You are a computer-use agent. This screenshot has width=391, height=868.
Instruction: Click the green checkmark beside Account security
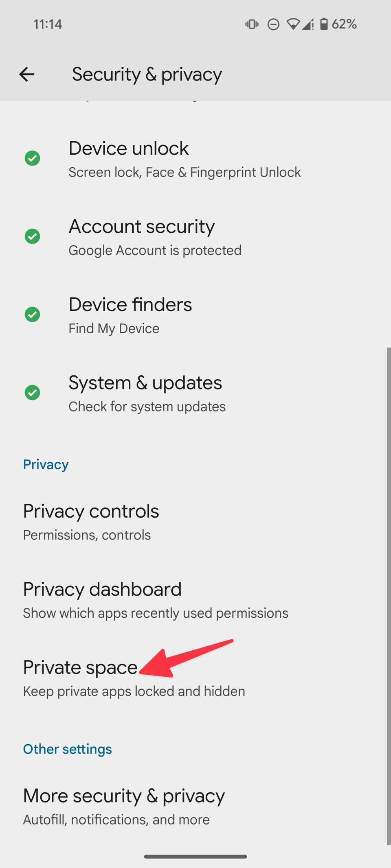32,236
